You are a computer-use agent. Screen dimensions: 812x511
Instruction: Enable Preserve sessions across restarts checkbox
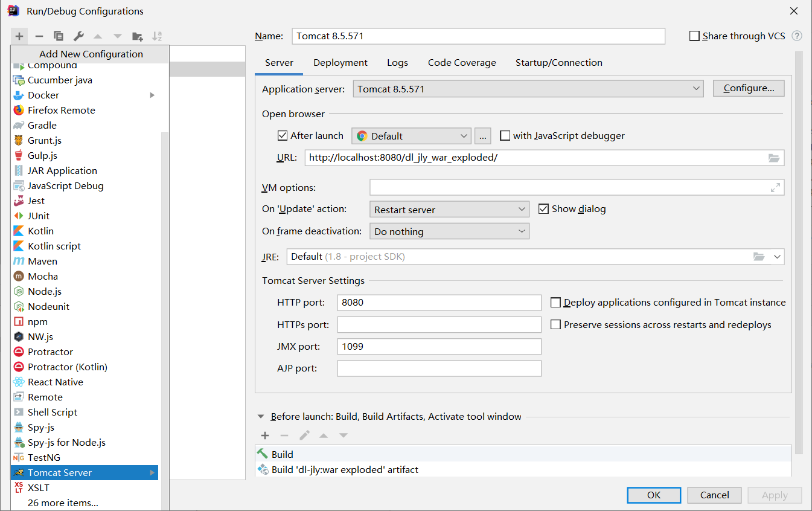(555, 325)
